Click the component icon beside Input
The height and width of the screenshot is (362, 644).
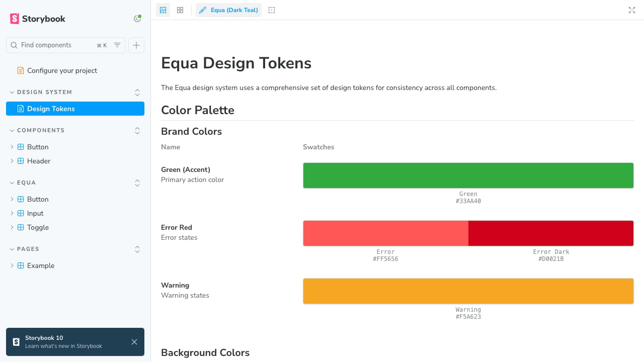[21, 213]
